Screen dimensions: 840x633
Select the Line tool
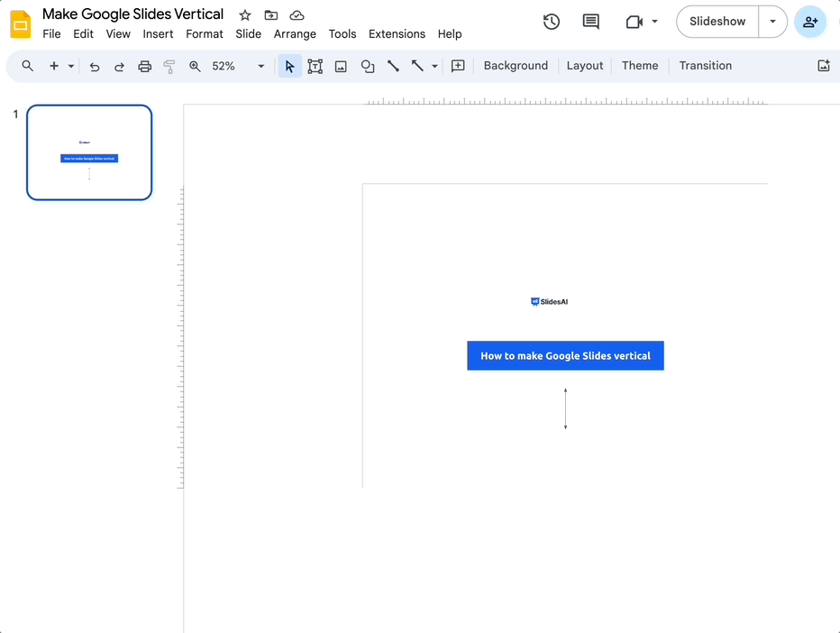point(393,65)
